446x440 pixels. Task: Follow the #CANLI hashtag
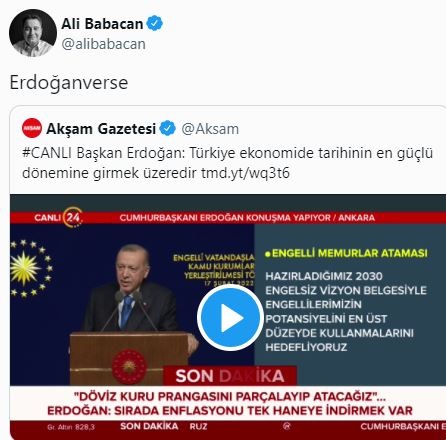click(x=47, y=153)
